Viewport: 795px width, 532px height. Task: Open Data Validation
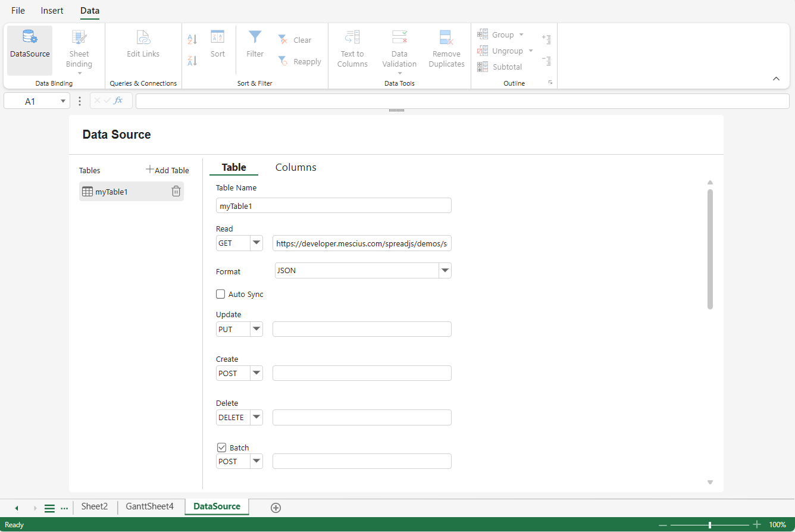[399, 51]
